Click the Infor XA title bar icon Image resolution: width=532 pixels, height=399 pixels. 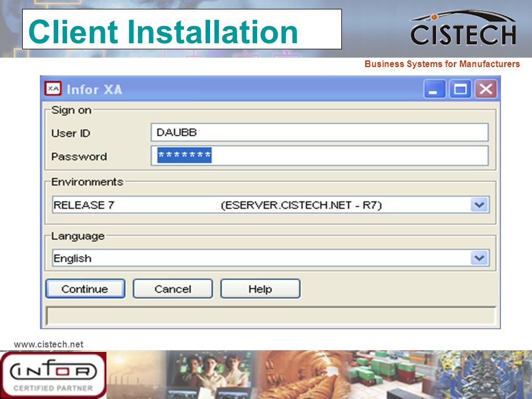[53, 89]
